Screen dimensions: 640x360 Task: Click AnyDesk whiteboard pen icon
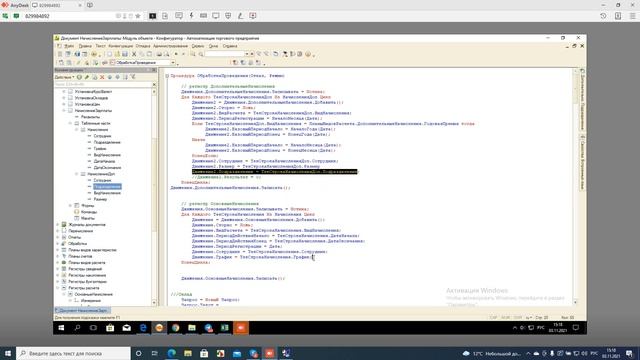[240, 16]
